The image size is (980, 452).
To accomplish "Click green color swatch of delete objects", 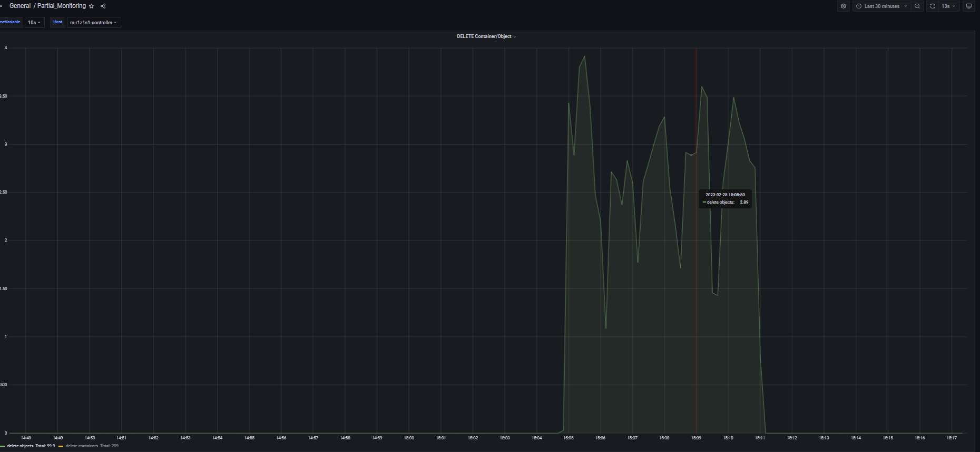I will point(3,446).
